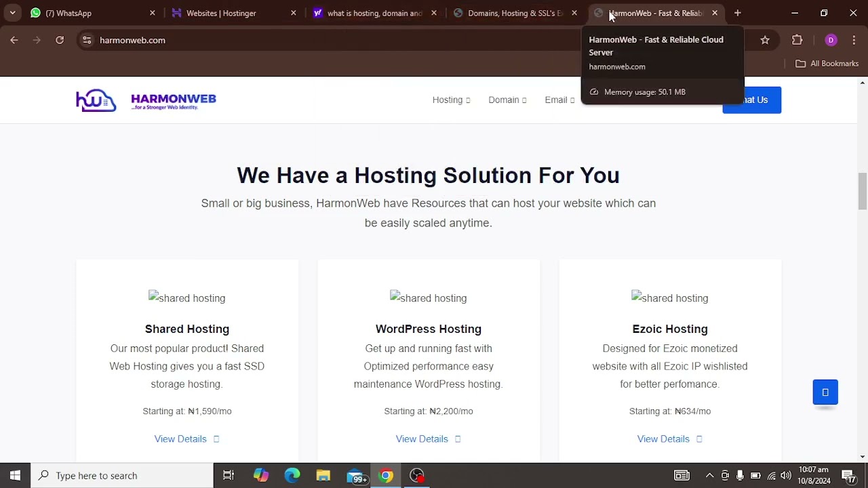Screen dimensions: 868x488
Task: Open the browser extensions puzzle icon
Action: point(797,40)
